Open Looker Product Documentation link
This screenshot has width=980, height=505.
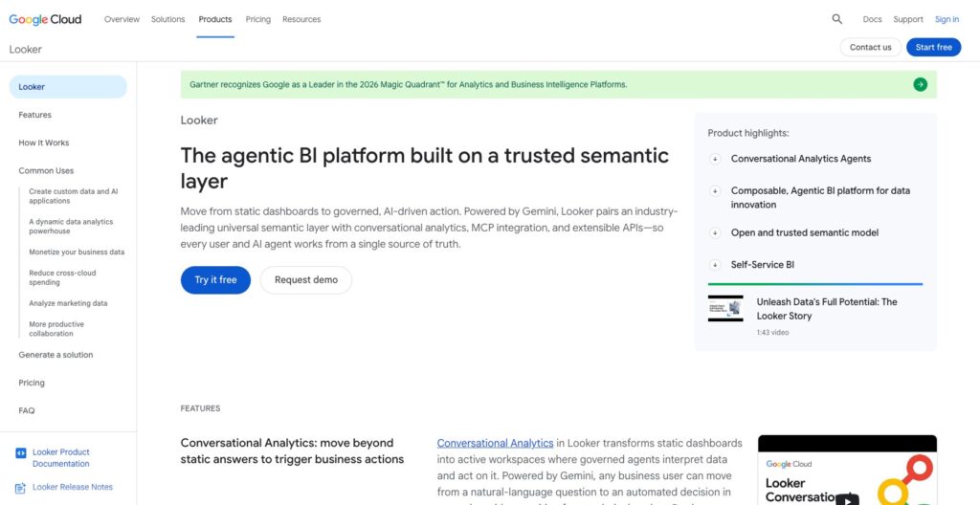[60, 458]
